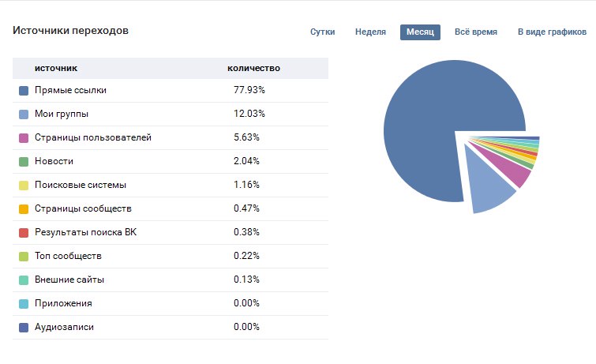Click the light blue swatch beside Мои группы

tap(24, 114)
